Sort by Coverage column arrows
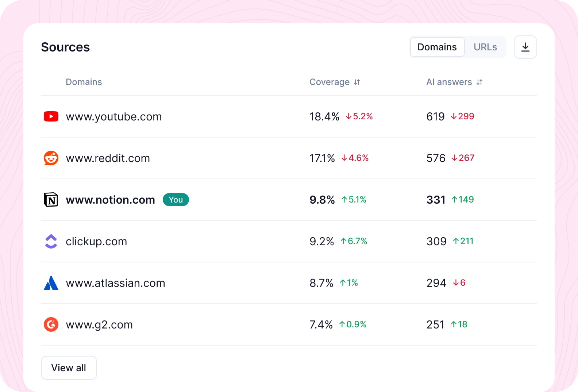 [357, 82]
